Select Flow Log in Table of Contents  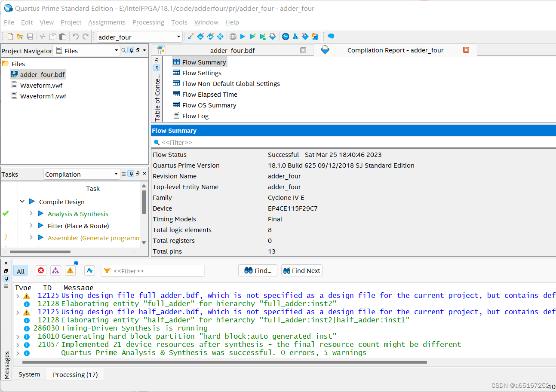tap(195, 116)
